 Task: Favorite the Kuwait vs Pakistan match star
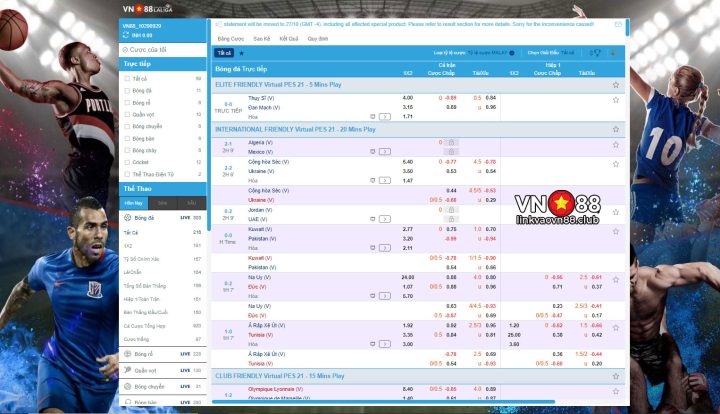616,231
